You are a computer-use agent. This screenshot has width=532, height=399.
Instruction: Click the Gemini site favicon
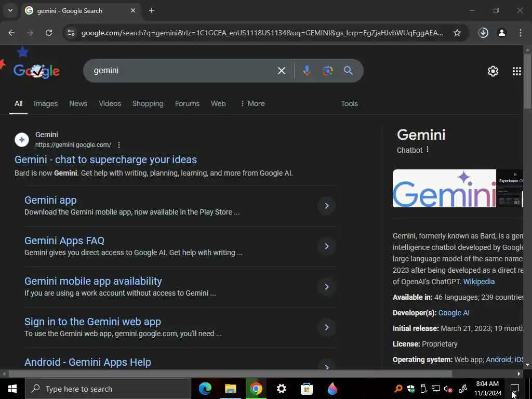[22, 140]
